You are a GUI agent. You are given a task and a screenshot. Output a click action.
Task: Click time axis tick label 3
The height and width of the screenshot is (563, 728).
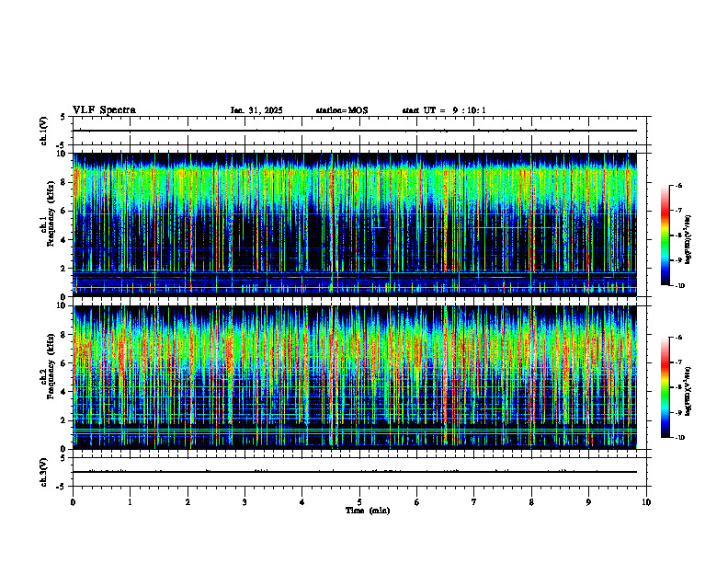click(245, 502)
